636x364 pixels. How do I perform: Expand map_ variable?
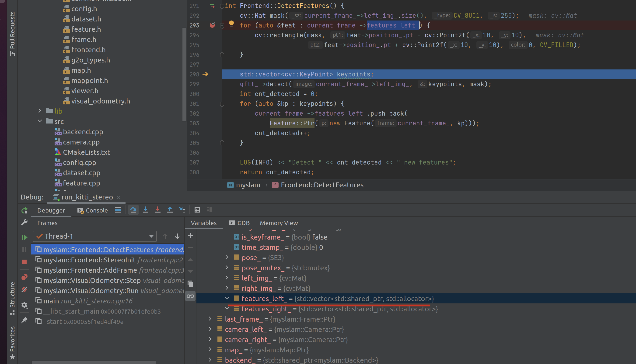tap(210, 350)
